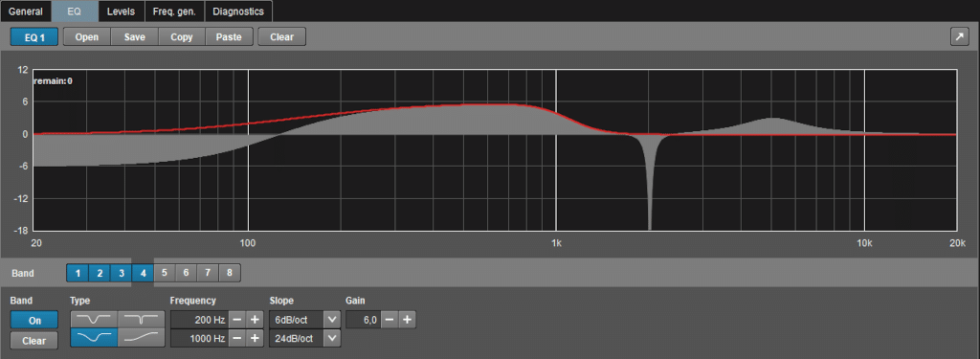Paste the EQ settings
The image size is (980, 359).
click(x=229, y=37)
